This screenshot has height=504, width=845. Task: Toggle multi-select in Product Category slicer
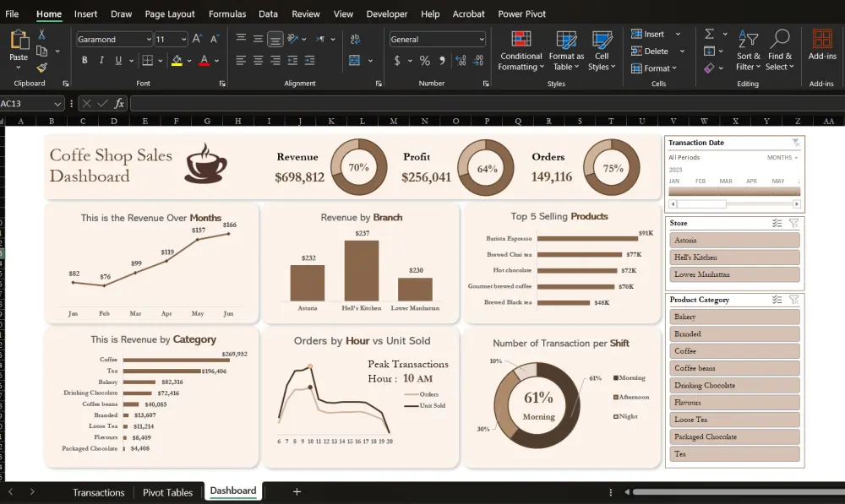pyautogui.click(x=777, y=300)
